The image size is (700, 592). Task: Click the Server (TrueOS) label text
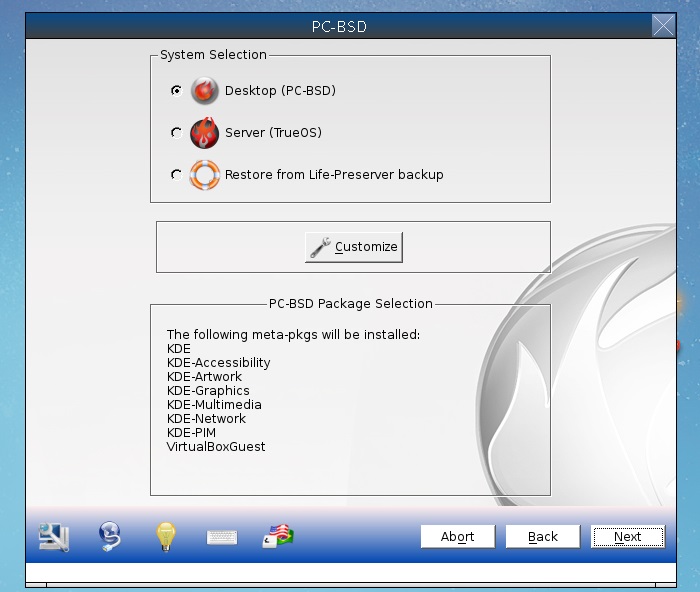(x=273, y=133)
